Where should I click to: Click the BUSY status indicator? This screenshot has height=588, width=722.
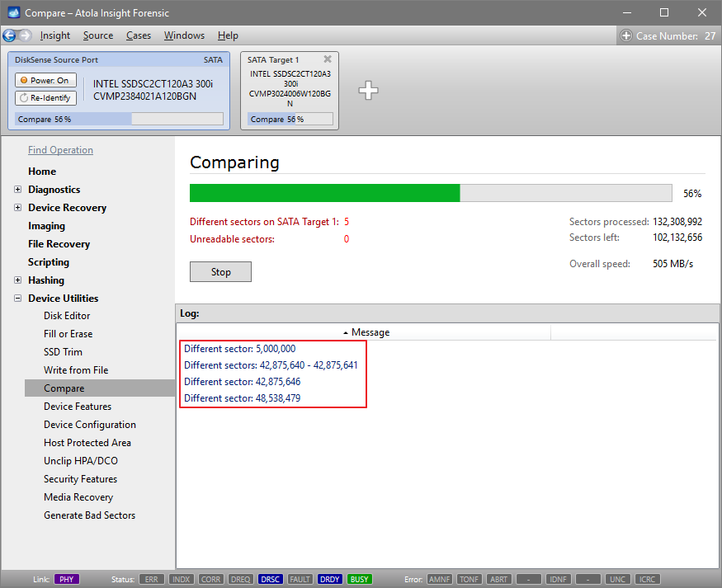(x=360, y=579)
